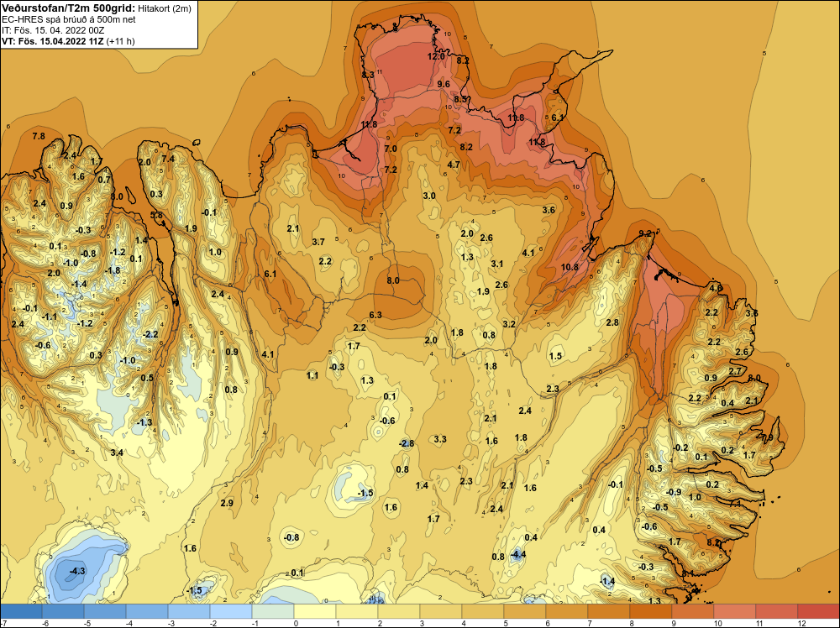Screen dimensions: 840x628
Task: Click the '12.0' temperature value in the north
Action: click(436, 56)
